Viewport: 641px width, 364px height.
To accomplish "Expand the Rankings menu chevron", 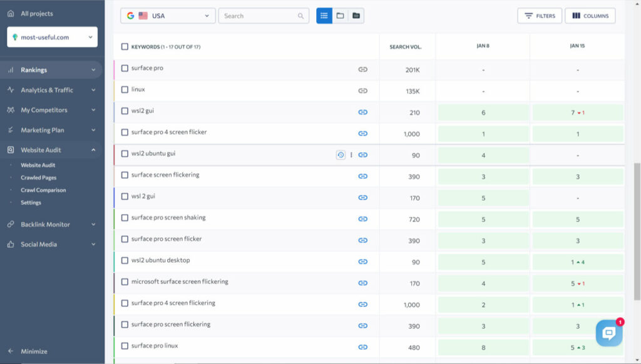I will click(93, 70).
